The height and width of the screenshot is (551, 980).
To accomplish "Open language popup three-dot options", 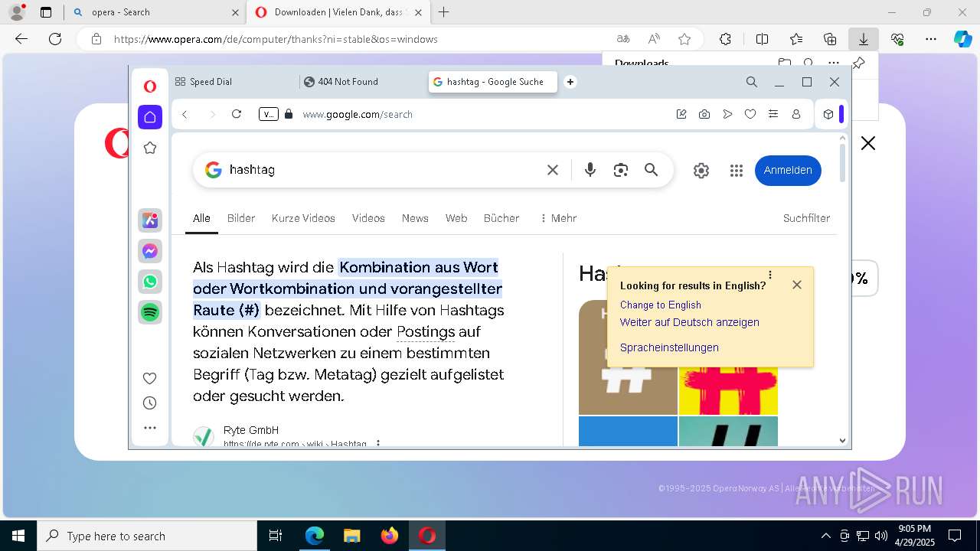I will 770,275.
